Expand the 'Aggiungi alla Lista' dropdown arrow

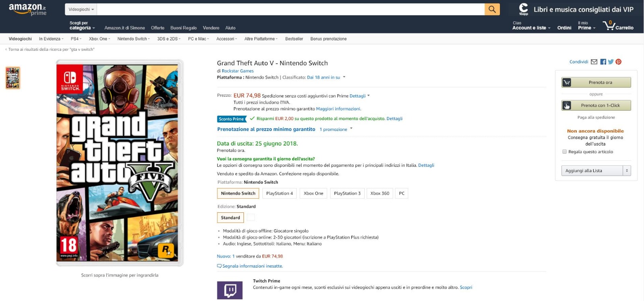click(627, 171)
